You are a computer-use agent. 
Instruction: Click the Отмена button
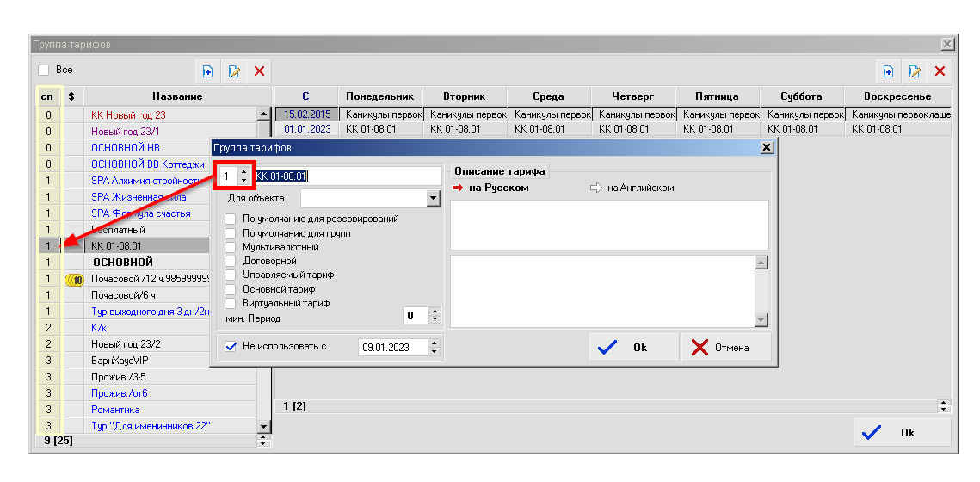725,348
